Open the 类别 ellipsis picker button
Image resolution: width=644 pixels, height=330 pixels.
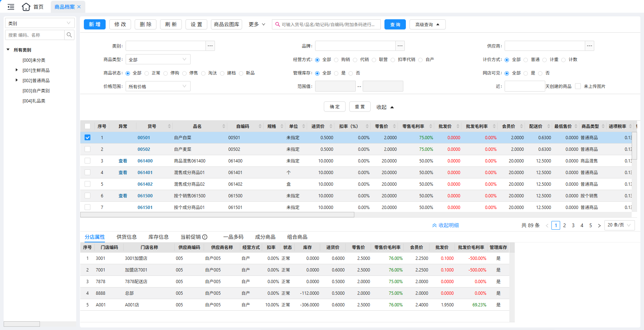point(210,46)
